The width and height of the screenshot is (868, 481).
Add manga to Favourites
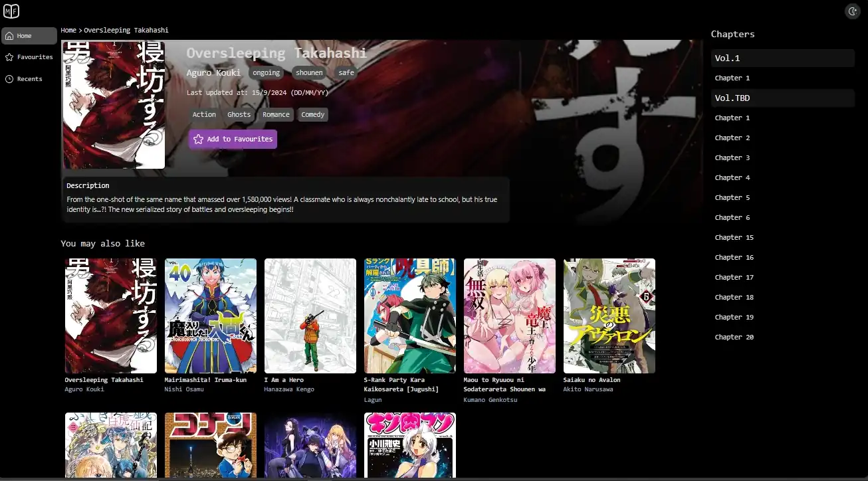click(233, 139)
